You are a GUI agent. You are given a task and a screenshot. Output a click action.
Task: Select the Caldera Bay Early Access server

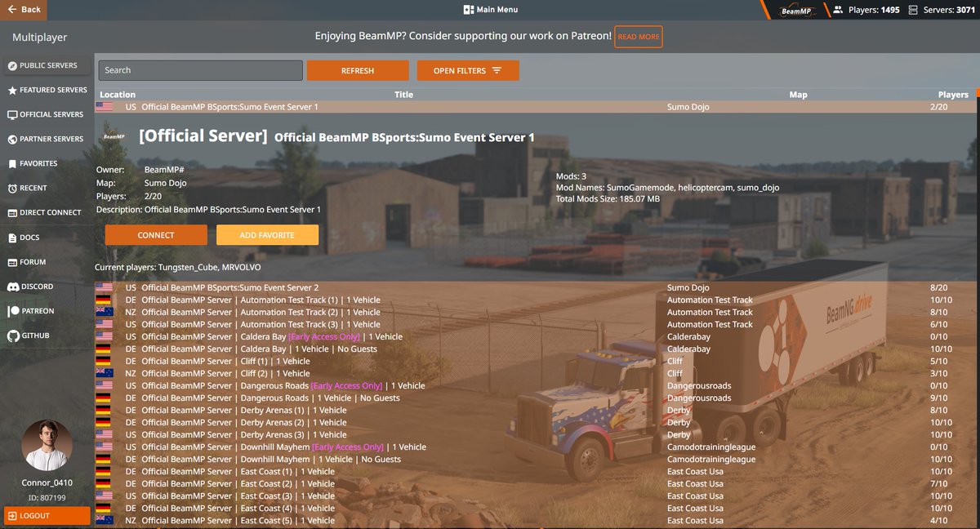pos(535,336)
